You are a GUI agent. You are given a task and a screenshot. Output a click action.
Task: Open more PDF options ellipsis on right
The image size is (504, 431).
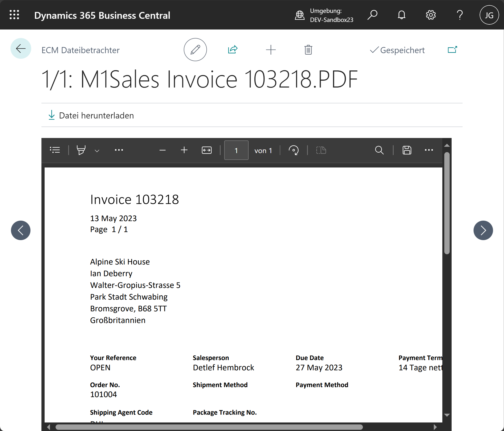pyautogui.click(x=429, y=150)
